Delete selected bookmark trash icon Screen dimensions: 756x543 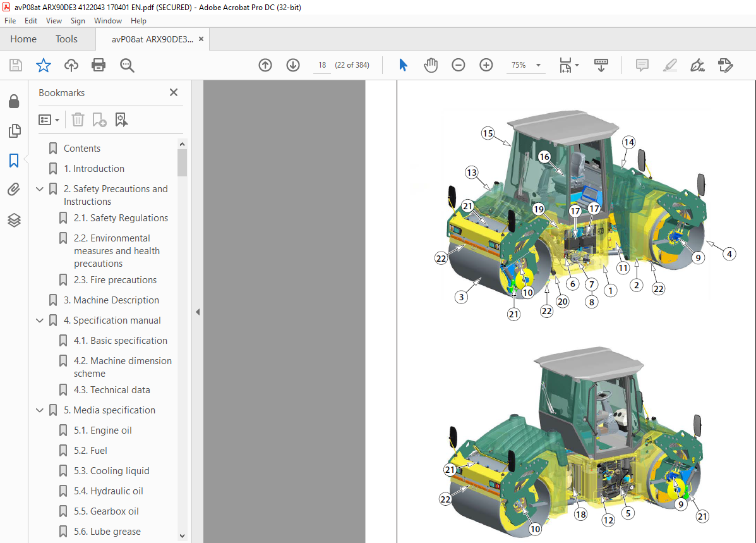point(78,119)
